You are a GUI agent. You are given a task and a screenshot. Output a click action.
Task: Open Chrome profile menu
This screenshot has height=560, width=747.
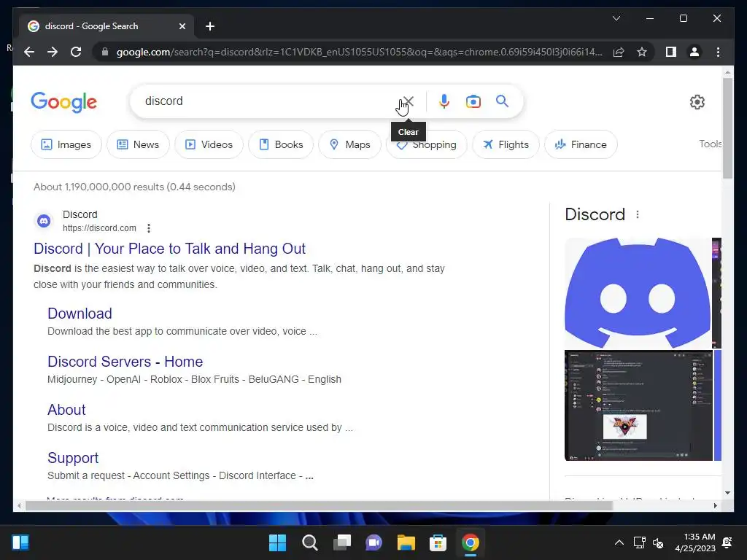tap(694, 52)
